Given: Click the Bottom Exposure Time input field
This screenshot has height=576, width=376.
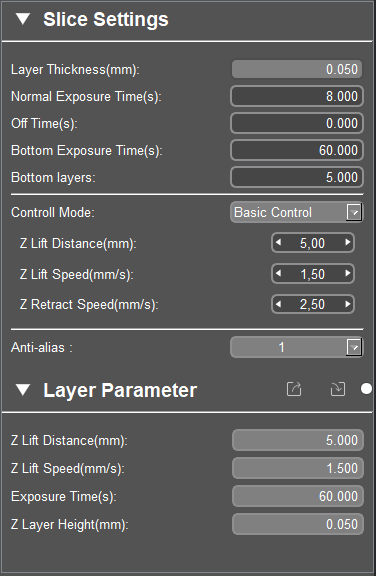Looking at the screenshot, I should pos(297,150).
